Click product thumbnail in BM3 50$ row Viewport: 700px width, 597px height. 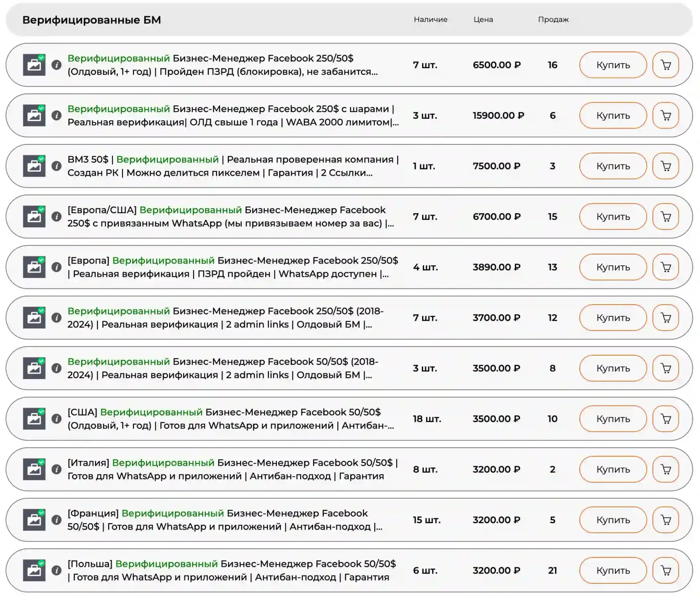tap(34, 166)
